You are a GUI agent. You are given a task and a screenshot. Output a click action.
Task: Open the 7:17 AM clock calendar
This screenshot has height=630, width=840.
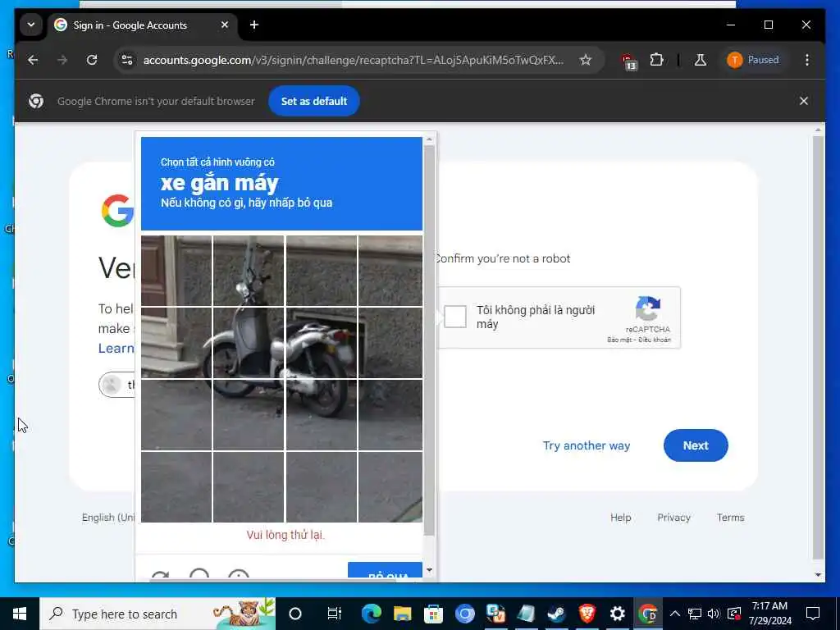click(x=769, y=614)
